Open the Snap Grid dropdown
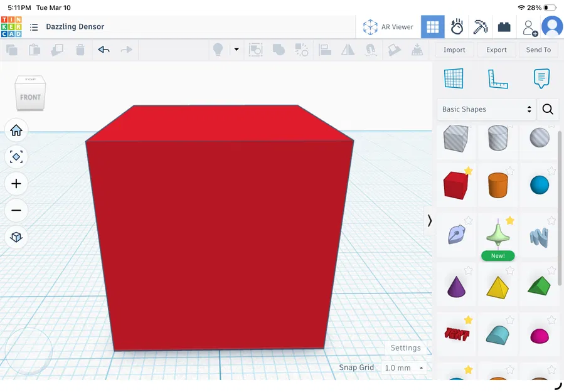Screen dimensions: 564x392 (403, 368)
